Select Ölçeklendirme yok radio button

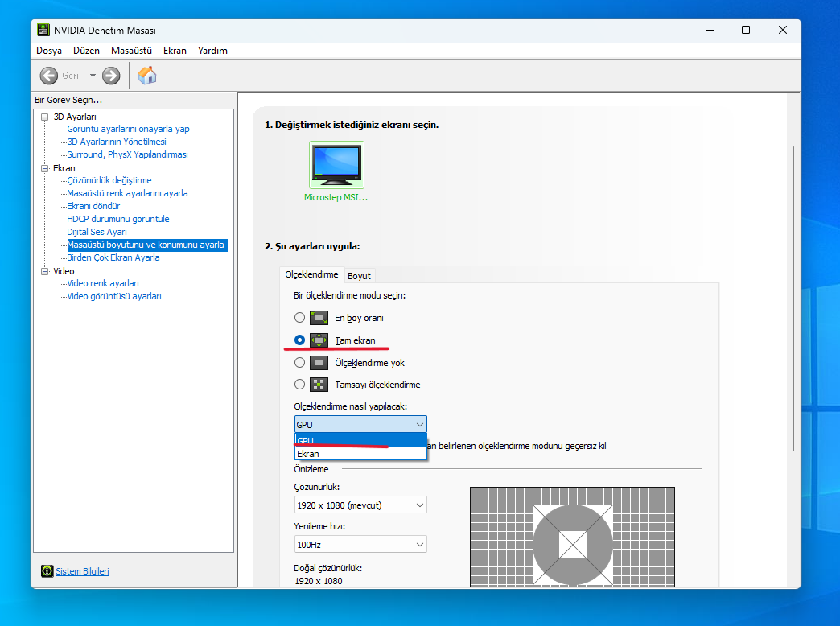(x=299, y=362)
